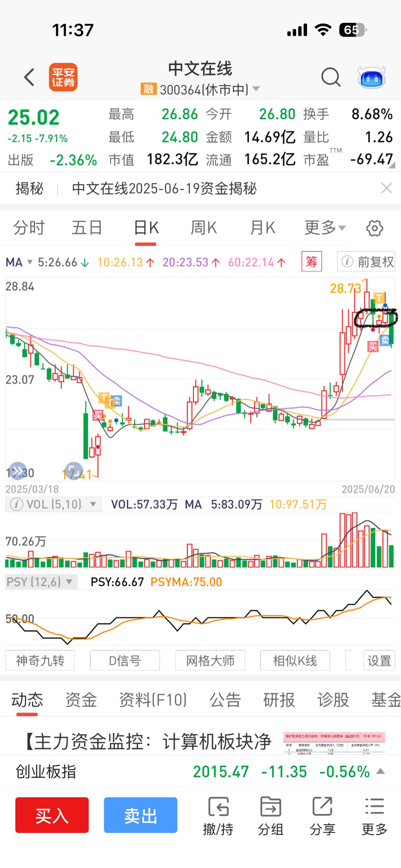Tap the D信号 indicator button

tap(125, 661)
